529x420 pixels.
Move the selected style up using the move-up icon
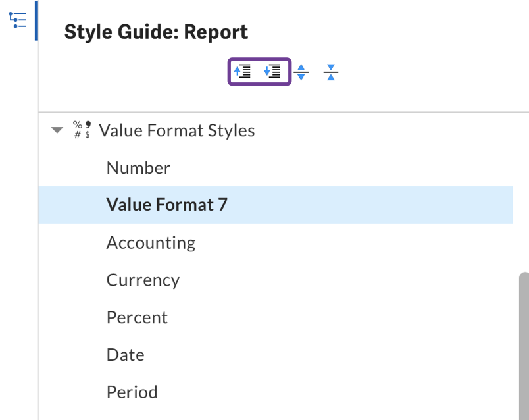pyautogui.click(x=242, y=71)
